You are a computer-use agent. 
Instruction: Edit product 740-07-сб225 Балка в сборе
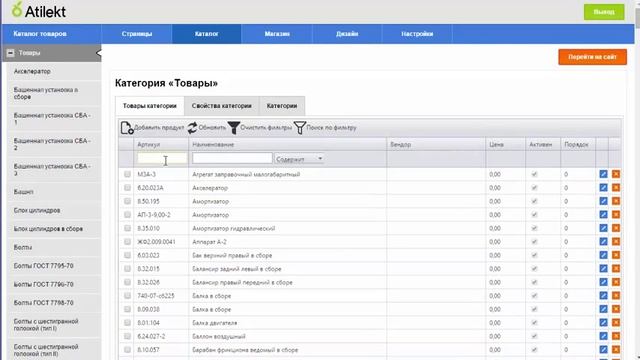[603, 296]
